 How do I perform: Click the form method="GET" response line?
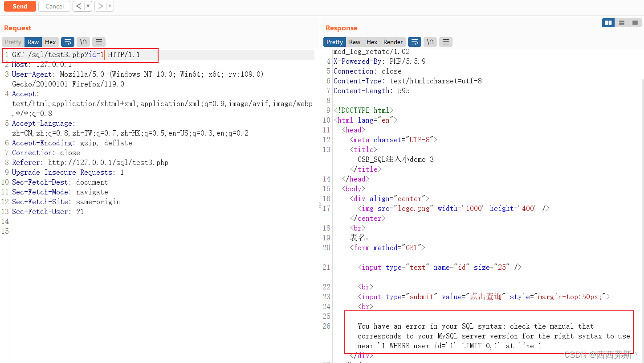click(x=387, y=248)
